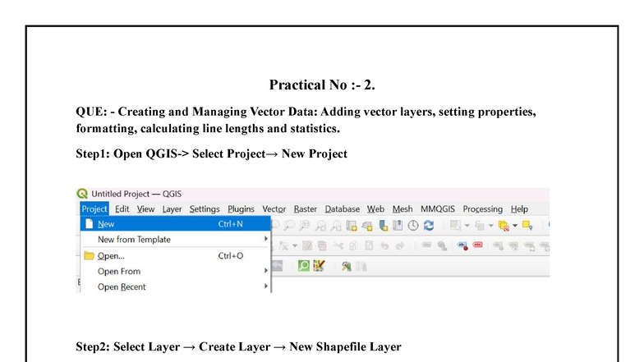644x362 pixels.
Task: Open the Processing menu
Action: (483, 208)
